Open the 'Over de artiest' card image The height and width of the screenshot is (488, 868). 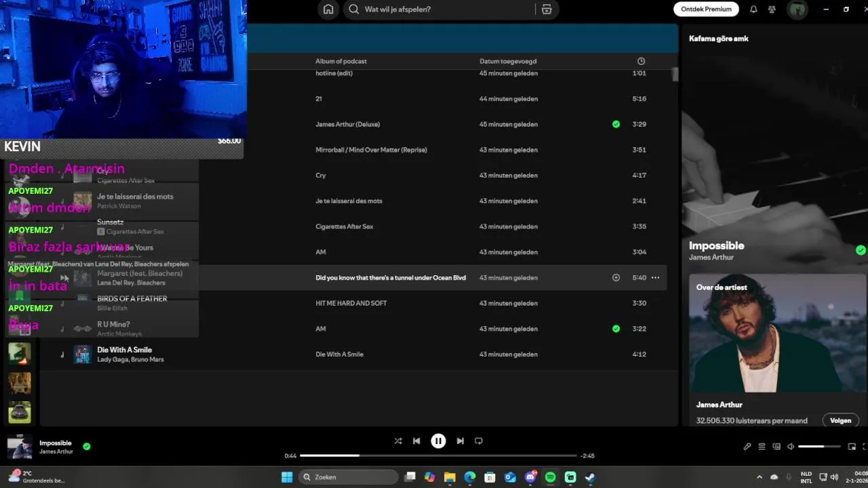(778, 333)
